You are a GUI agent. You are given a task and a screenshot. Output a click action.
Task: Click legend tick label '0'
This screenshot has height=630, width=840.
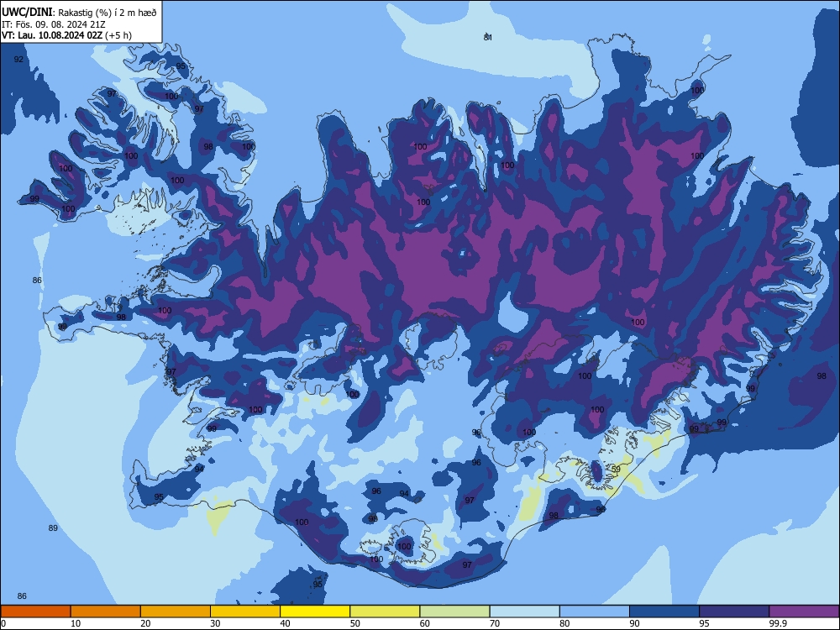coord(3,623)
